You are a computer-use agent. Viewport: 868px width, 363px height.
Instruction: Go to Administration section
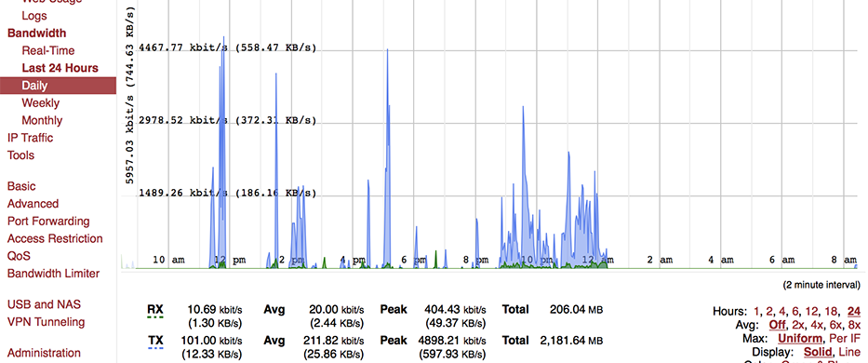point(44,353)
